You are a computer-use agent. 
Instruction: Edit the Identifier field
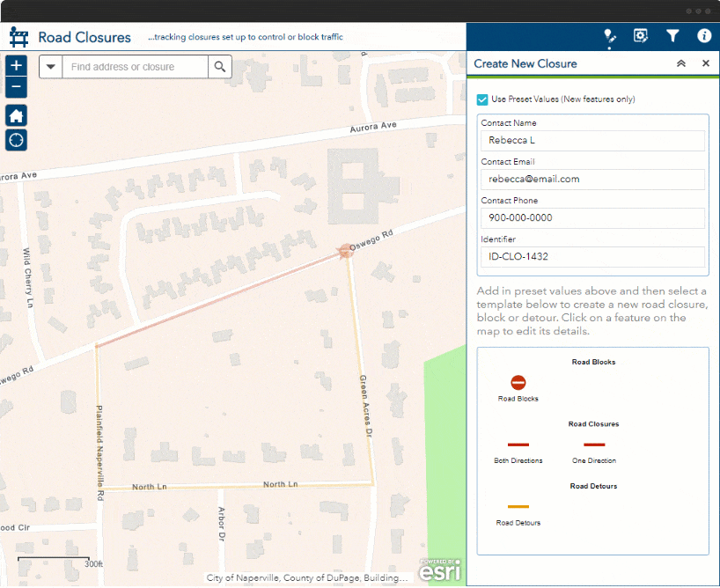click(x=592, y=257)
